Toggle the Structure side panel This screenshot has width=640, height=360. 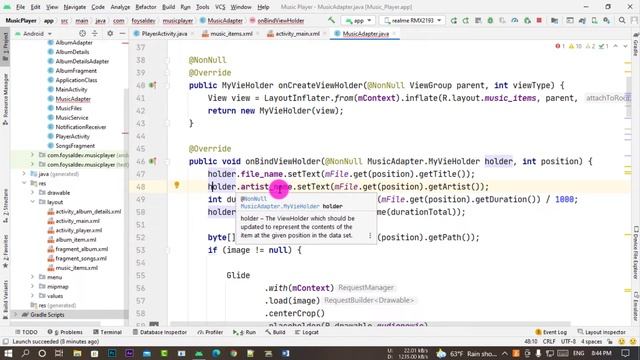(x=5, y=205)
